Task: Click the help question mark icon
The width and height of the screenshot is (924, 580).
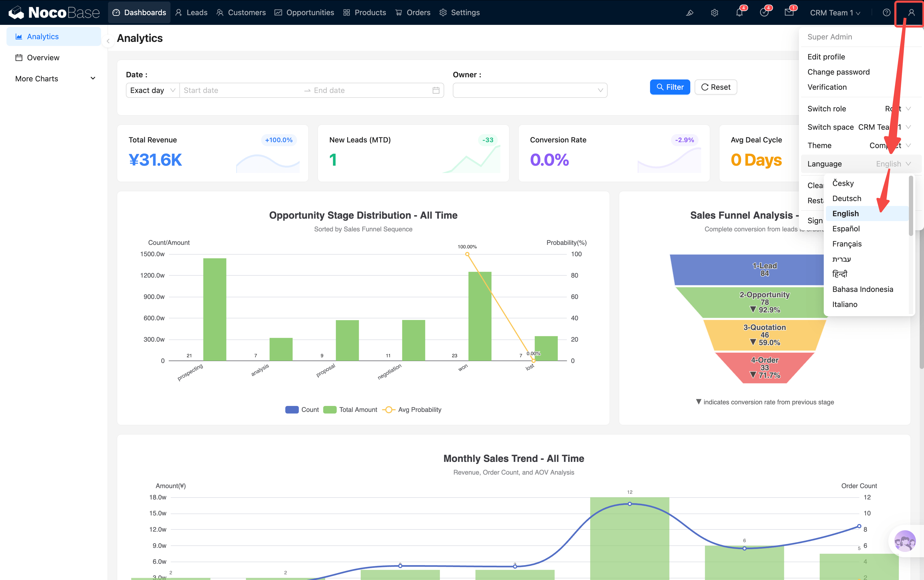Action: [x=886, y=13]
